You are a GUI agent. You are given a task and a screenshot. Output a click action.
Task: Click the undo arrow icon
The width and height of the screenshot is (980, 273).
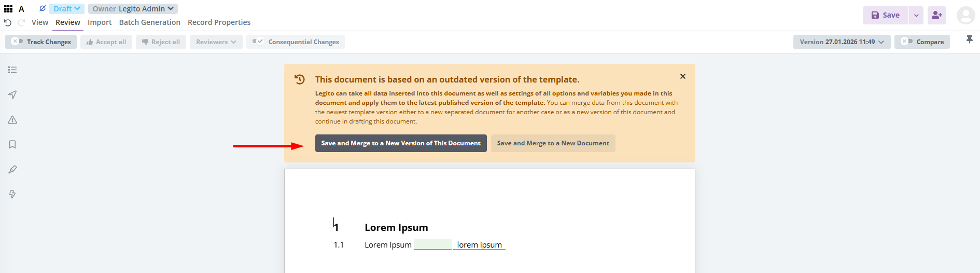pos(8,23)
